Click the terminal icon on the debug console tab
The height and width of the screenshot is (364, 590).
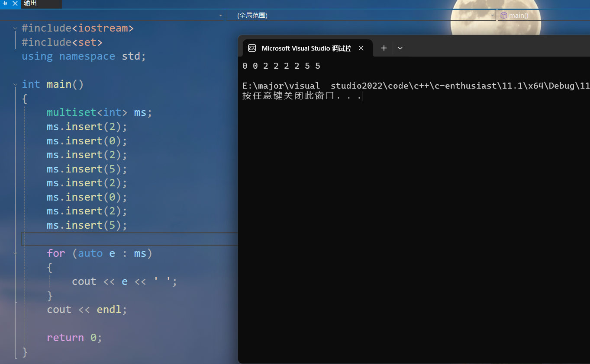point(252,48)
